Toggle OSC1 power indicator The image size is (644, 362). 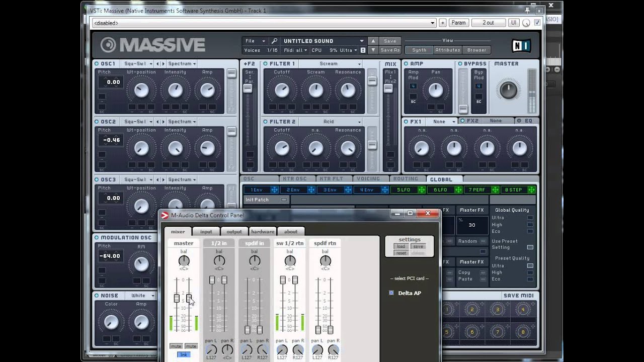tap(97, 64)
